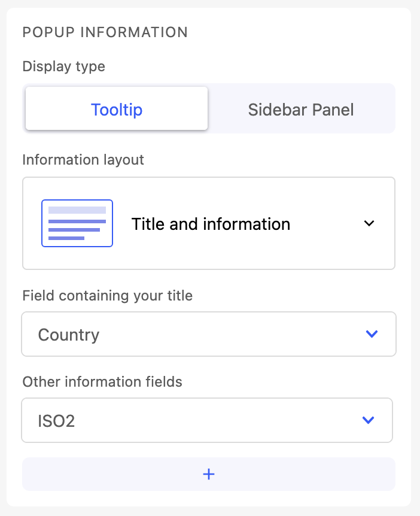Open the Title and information layout dropdown
The height and width of the screenshot is (516, 420).
(209, 223)
